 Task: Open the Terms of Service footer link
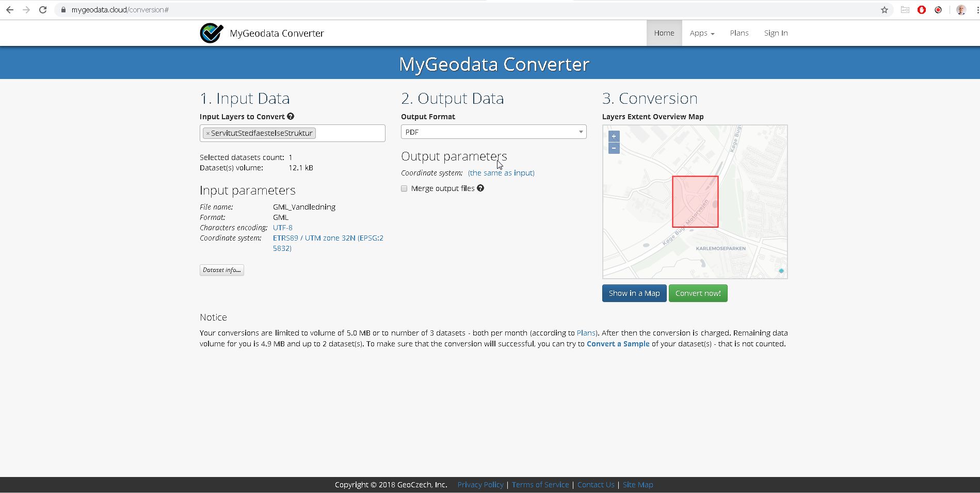[540, 485]
